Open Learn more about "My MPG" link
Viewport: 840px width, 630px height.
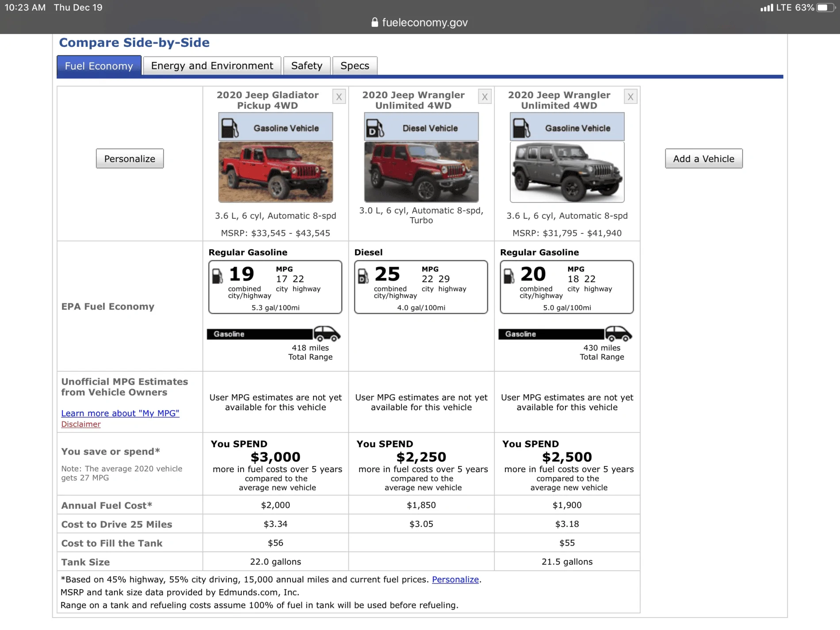[x=120, y=413]
